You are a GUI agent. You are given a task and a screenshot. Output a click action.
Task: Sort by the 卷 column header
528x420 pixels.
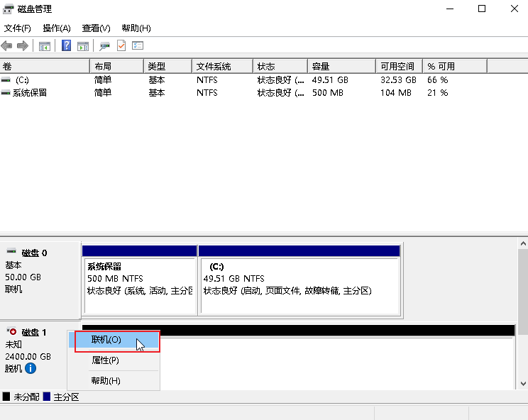click(x=45, y=66)
